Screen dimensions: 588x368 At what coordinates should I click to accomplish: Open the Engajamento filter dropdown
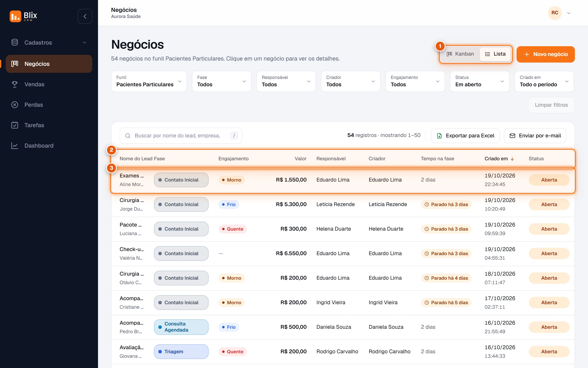click(x=415, y=81)
